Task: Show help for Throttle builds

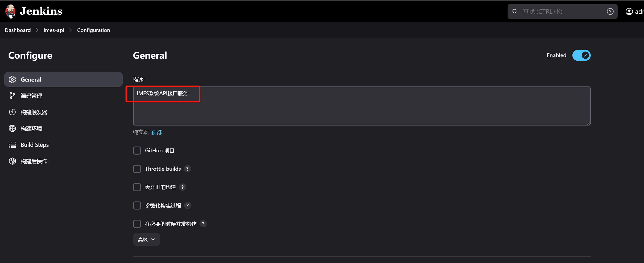Action: click(187, 169)
